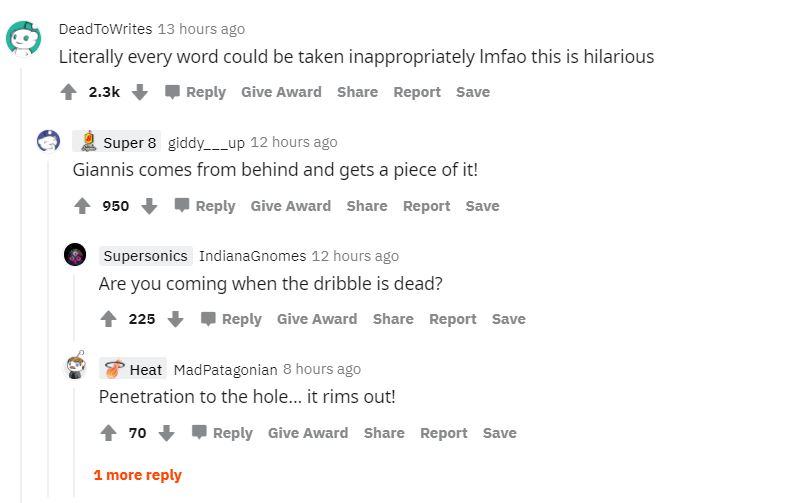Screen dimensions: 791x503
Task: Open MadPatagonian username link
Action: (218, 370)
